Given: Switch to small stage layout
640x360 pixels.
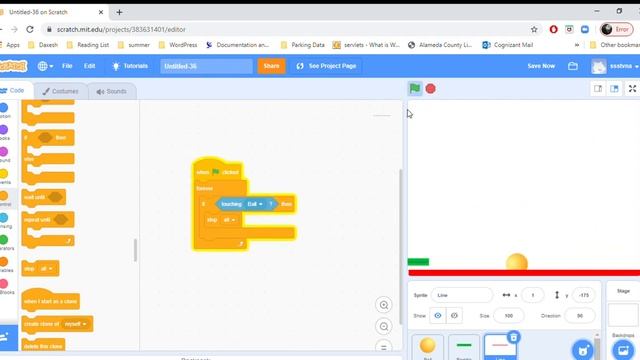Looking at the screenshot, I should tap(598, 89).
